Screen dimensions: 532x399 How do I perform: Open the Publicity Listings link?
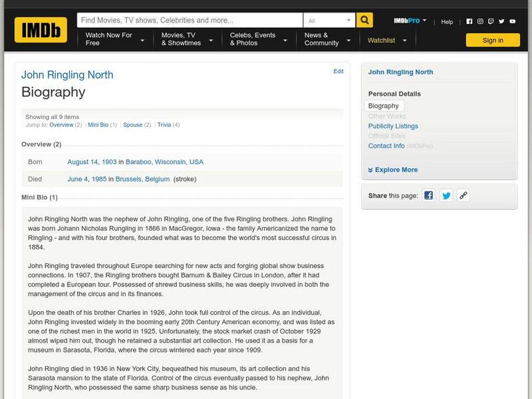393,126
